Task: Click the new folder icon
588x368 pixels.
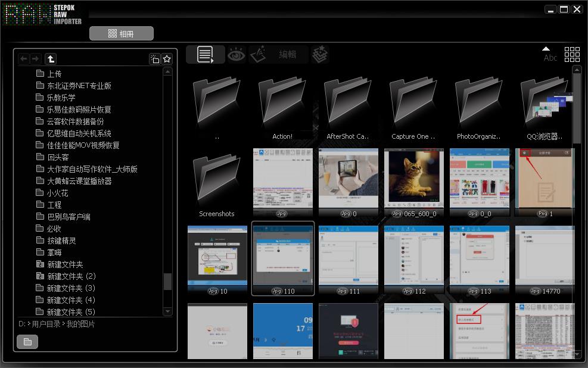Action: click(x=154, y=58)
